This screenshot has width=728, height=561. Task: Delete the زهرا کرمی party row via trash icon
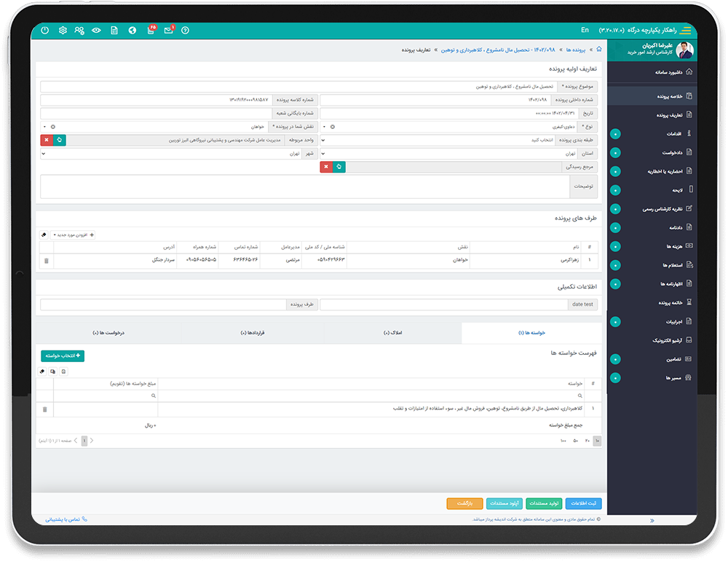[47, 260]
